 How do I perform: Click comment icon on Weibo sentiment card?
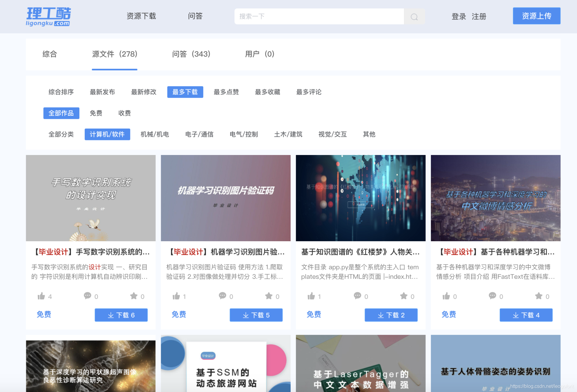point(492,296)
